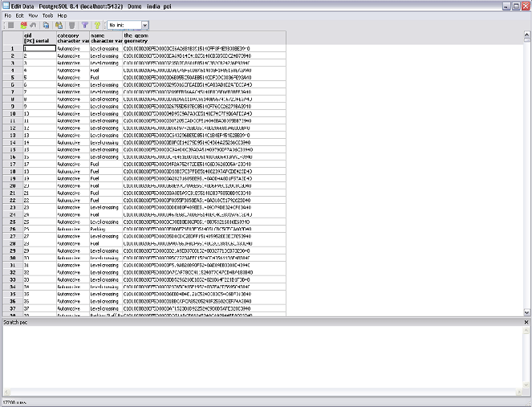The image size is (532, 407).
Task: Click the Undo toolbar icon
Action: pyautogui.click(x=33, y=25)
